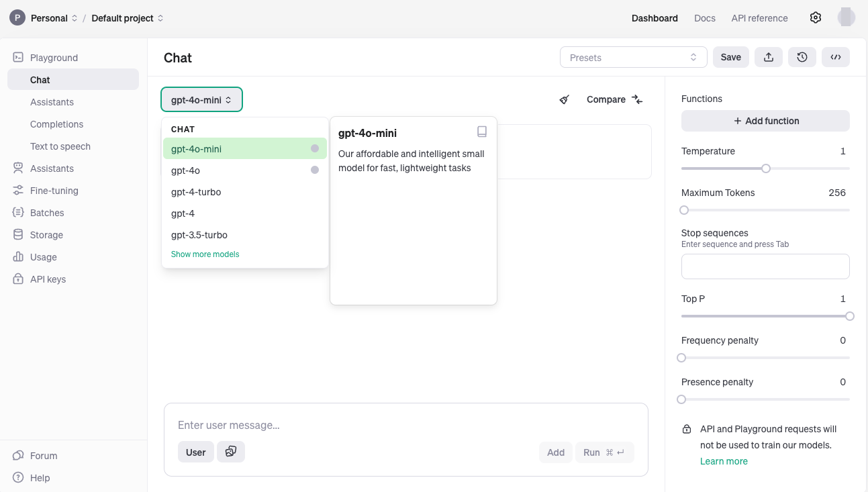Select gpt-4-turbo from model list

pos(196,192)
